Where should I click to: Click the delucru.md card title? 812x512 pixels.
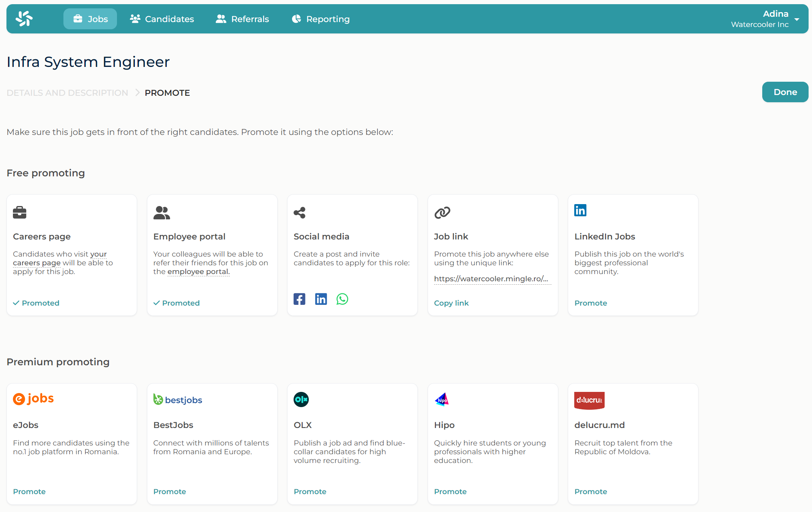point(599,425)
